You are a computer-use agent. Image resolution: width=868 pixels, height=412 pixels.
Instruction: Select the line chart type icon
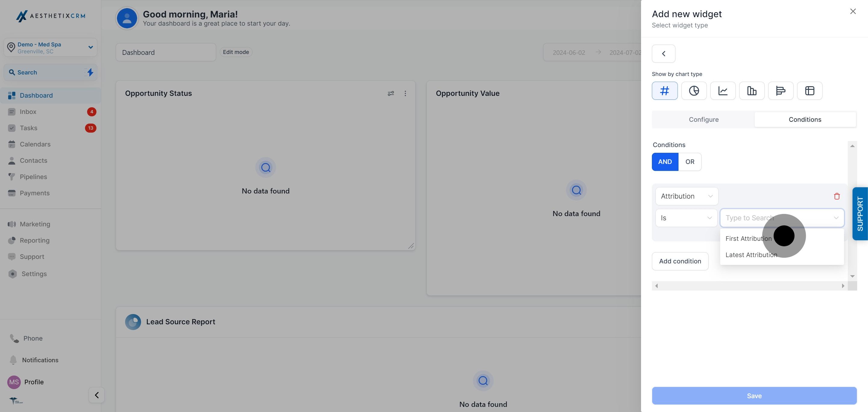pyautogui.click(x=723, y=91)
